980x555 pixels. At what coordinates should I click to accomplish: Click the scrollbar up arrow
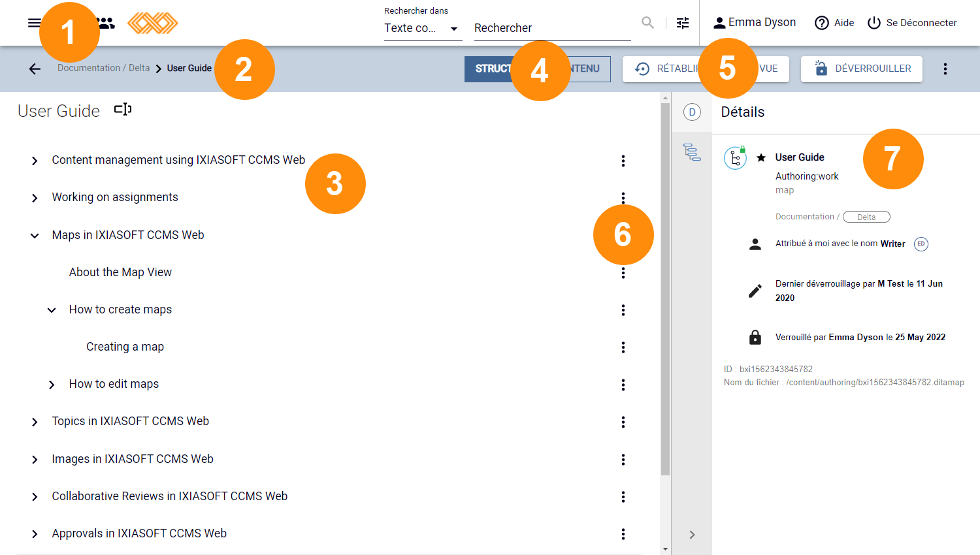666,98
